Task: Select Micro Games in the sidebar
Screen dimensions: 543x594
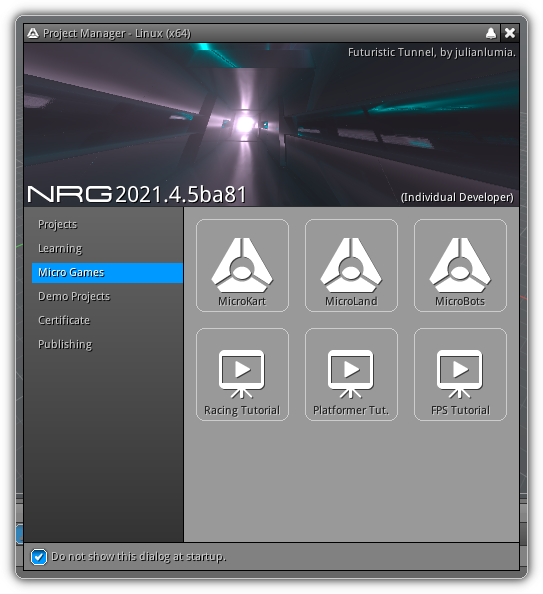Action: click(107, 273)
